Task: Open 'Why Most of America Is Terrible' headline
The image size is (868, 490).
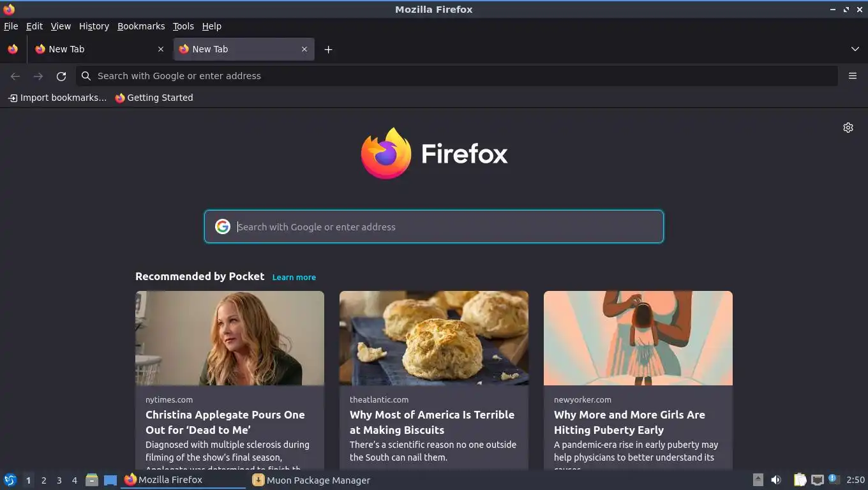Action: coord(432,422)
